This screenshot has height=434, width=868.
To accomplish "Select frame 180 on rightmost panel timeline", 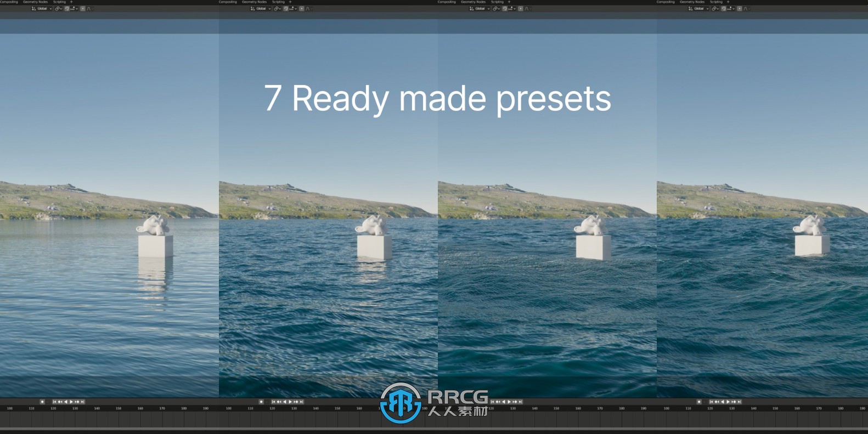I will click(841, 408).
